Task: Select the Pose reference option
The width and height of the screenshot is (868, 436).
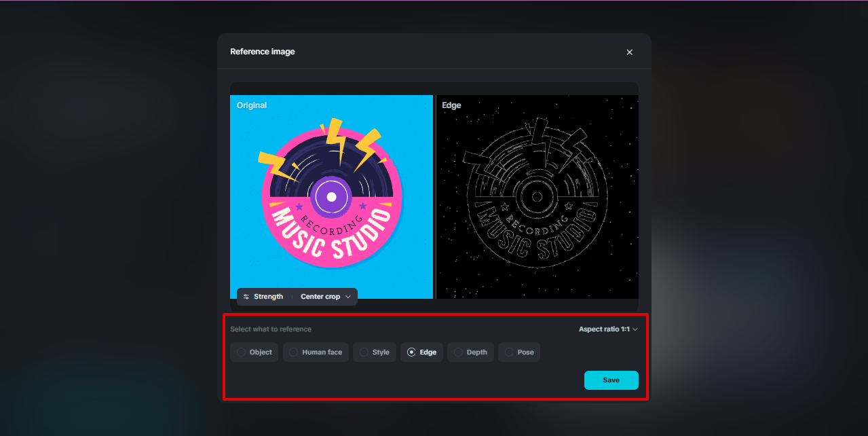Action: pyautogui.click(x=519, y=352)
